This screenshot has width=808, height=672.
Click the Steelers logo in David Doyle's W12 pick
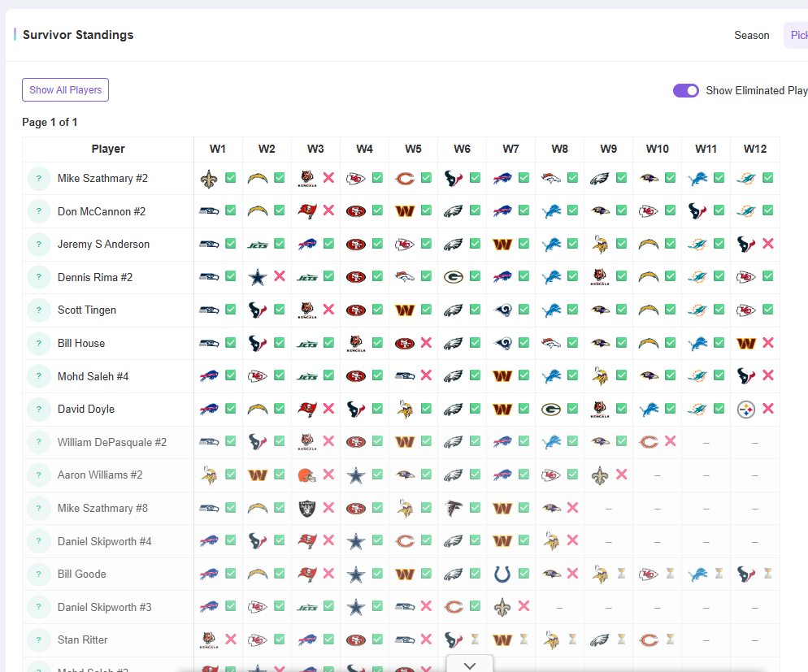click(x=746, y=409)
